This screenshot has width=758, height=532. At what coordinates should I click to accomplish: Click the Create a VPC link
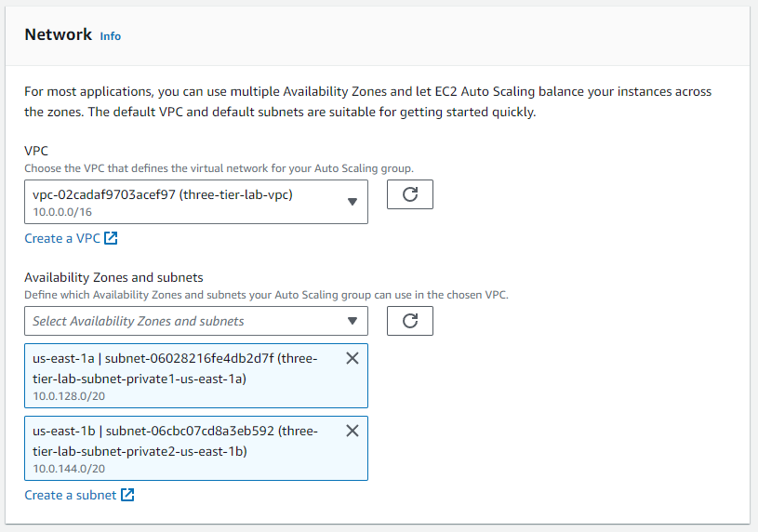(62, 238)
